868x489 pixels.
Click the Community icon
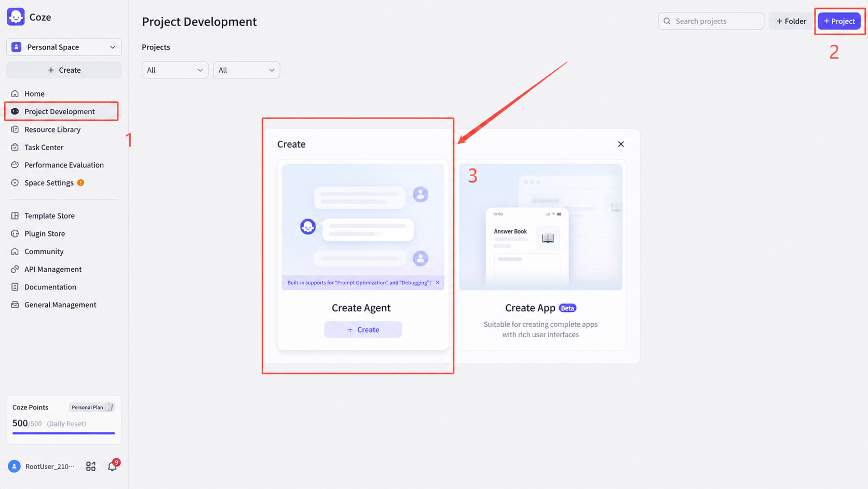(15, 252)
